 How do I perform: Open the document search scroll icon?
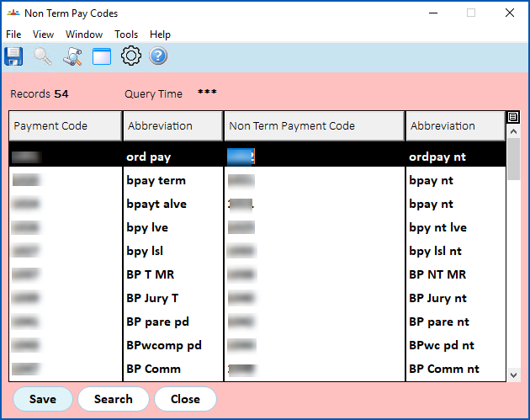coord(72,56)
